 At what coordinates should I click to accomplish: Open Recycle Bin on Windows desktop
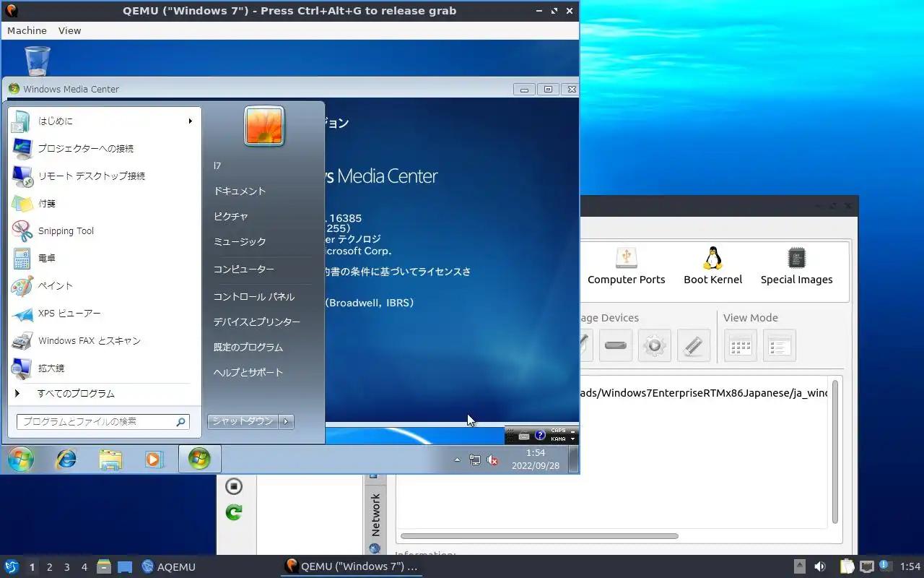tap(37, 61)
